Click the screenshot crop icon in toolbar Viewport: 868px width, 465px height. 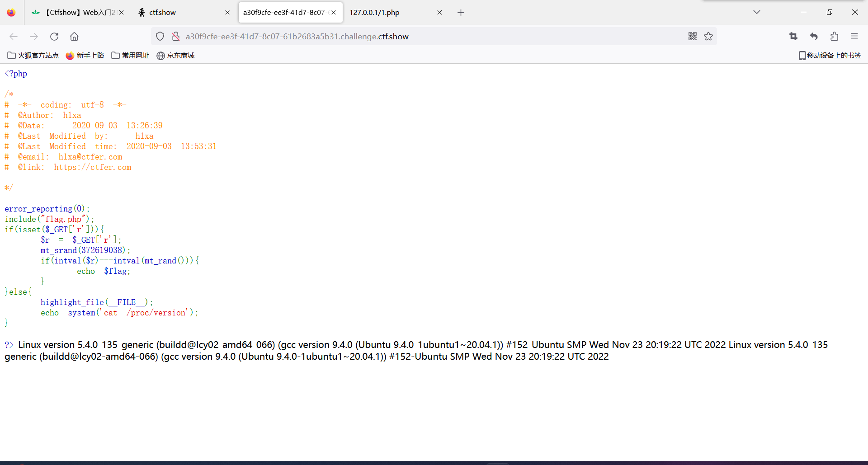point(793,37)
